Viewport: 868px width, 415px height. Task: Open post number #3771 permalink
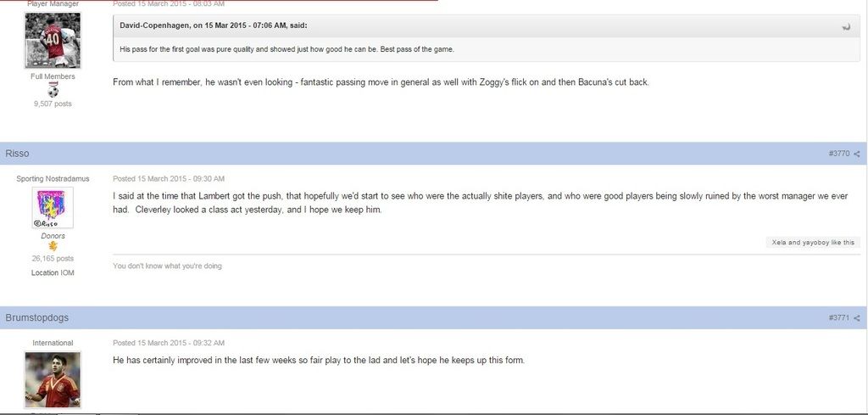[838, 318]
